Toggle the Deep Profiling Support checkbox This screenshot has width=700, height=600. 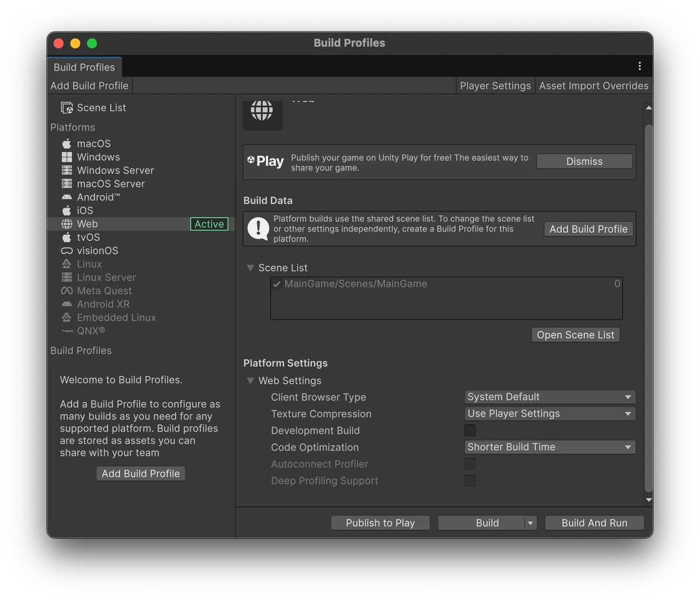click(470, 481)
